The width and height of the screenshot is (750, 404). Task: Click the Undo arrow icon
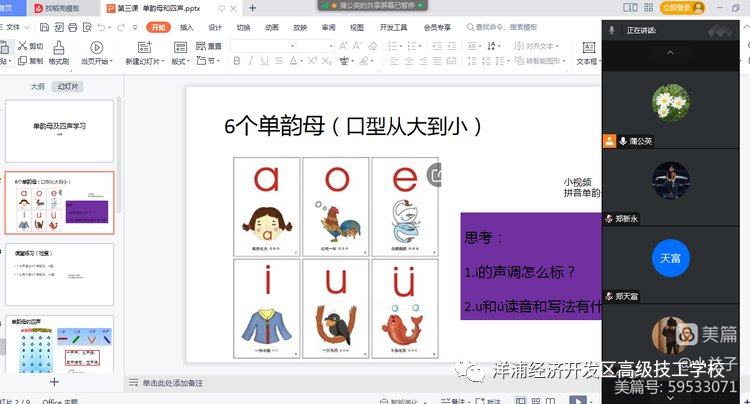(101, 28)
